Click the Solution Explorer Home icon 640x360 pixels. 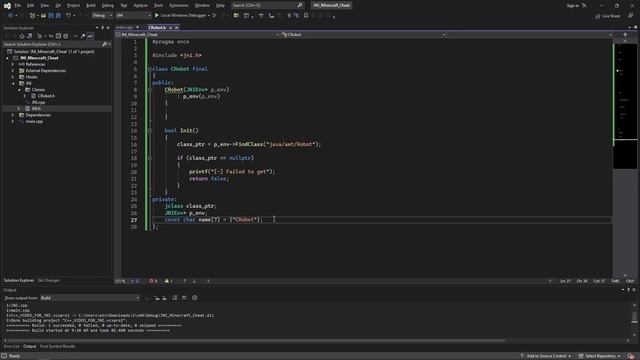point(22,36)
